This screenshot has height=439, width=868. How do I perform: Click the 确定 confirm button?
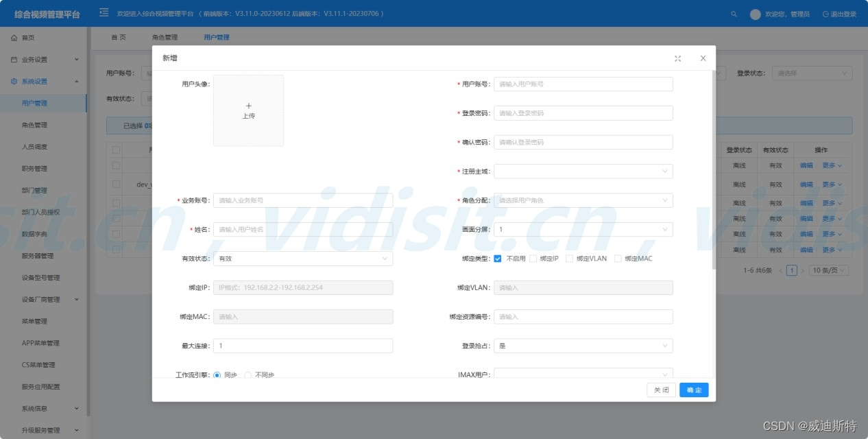(694, 390)
